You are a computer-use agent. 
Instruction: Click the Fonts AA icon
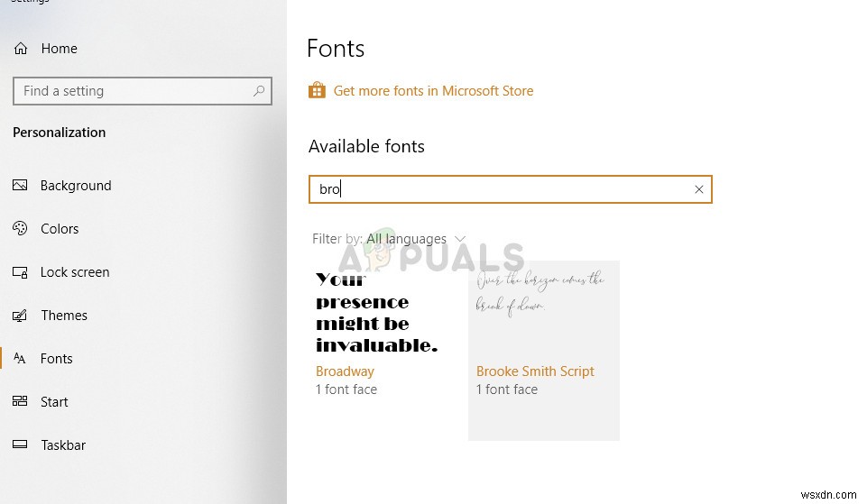20,358
